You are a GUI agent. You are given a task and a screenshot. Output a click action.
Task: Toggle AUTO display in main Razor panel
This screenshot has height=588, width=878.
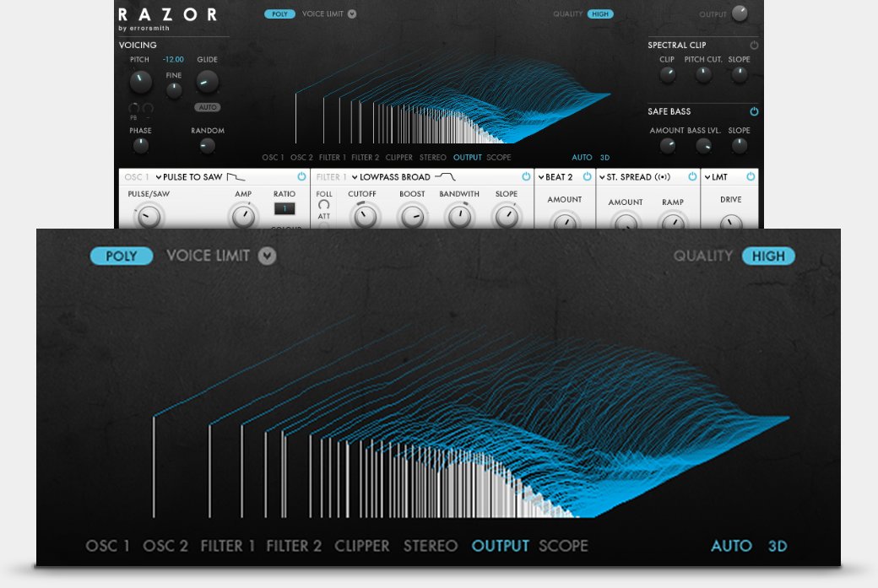[x=582, y=158]
